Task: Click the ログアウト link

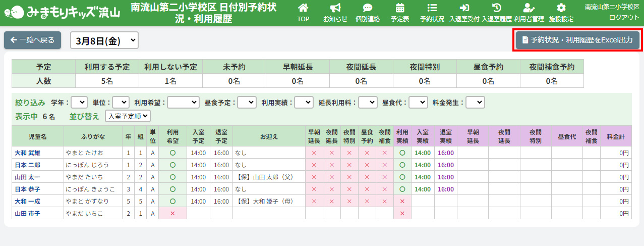Action: [624, 17]
